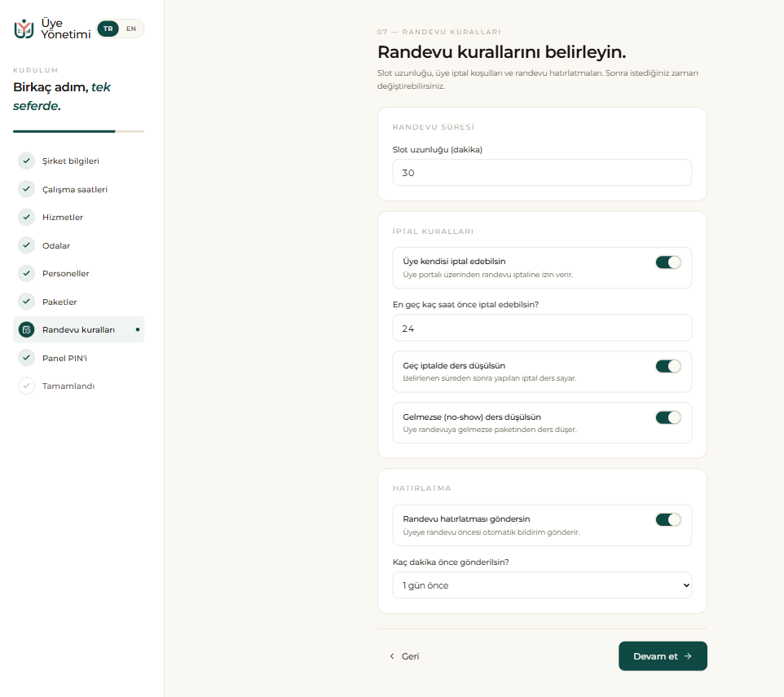Switch language to EN
784x697 pixels.
pos(131,29)
